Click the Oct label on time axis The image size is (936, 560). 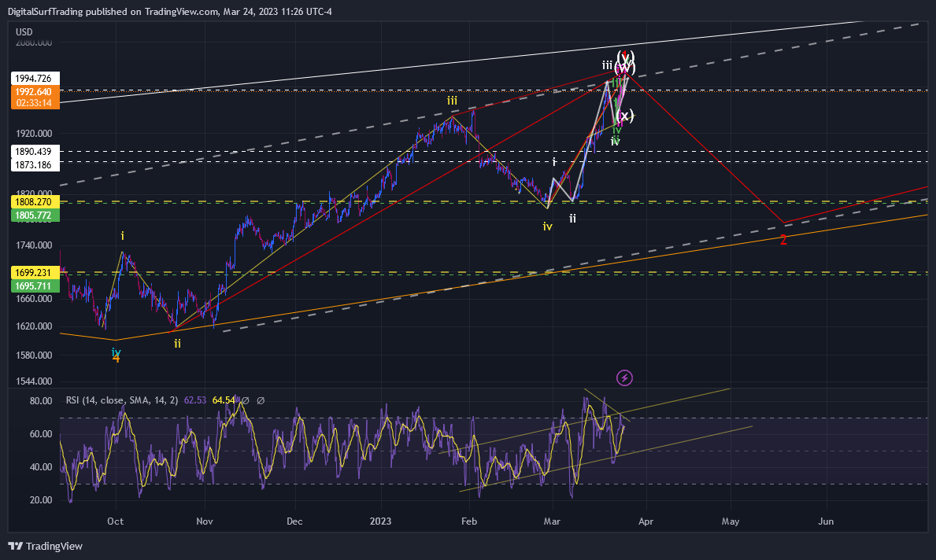click(115, 521)
